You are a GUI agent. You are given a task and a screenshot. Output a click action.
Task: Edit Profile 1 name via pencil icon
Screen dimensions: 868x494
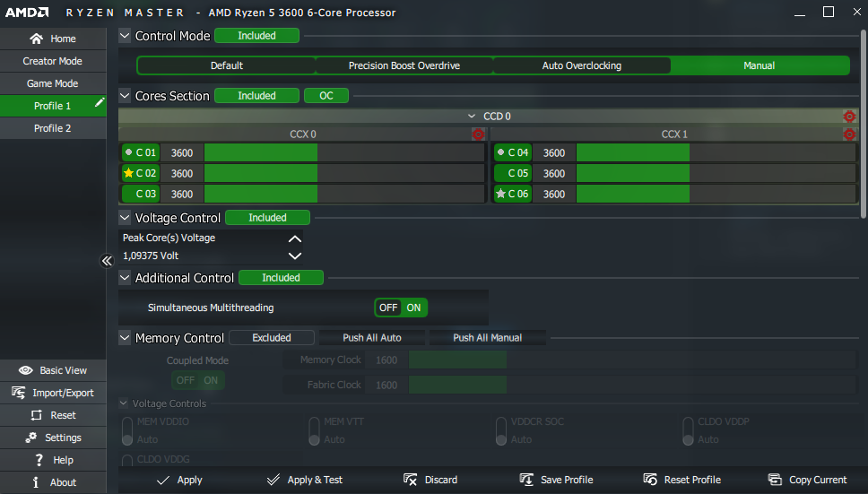100,102
